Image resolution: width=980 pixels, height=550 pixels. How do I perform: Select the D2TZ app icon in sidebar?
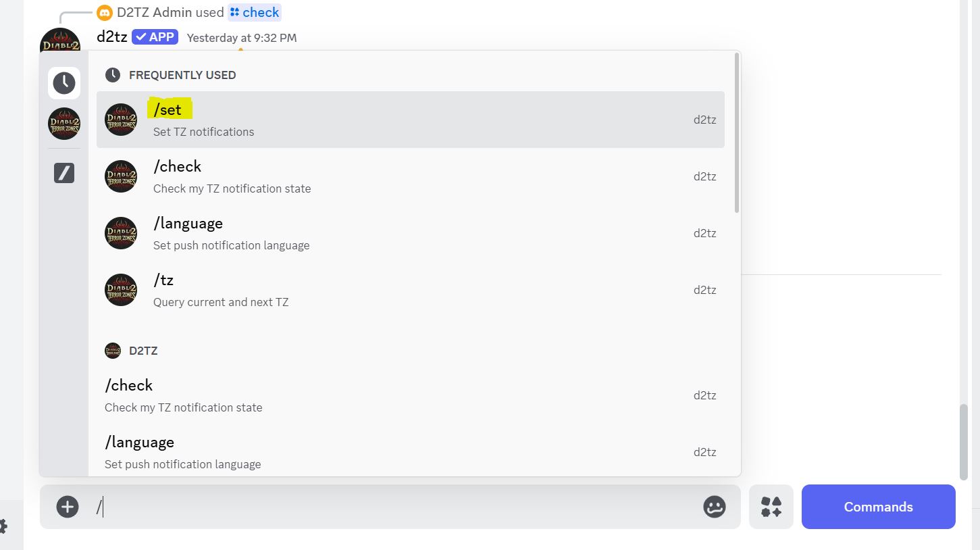click(x=64, y=124)
